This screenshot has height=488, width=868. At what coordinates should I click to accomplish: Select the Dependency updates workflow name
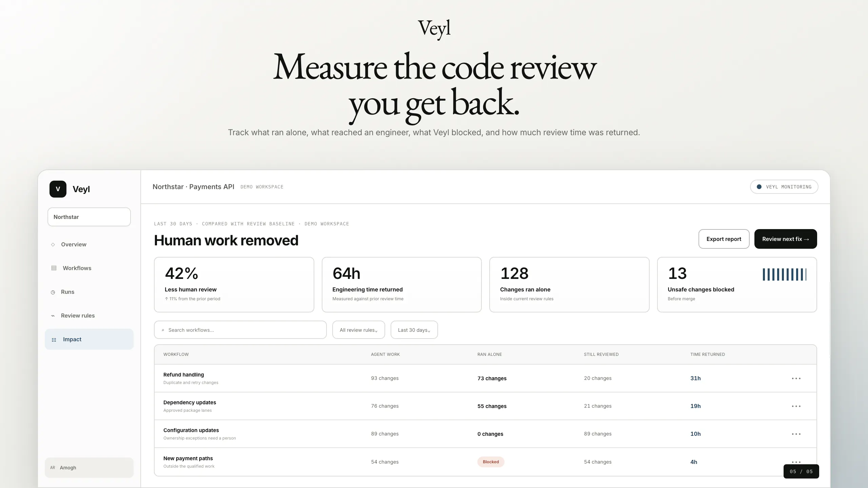point(190,403)
